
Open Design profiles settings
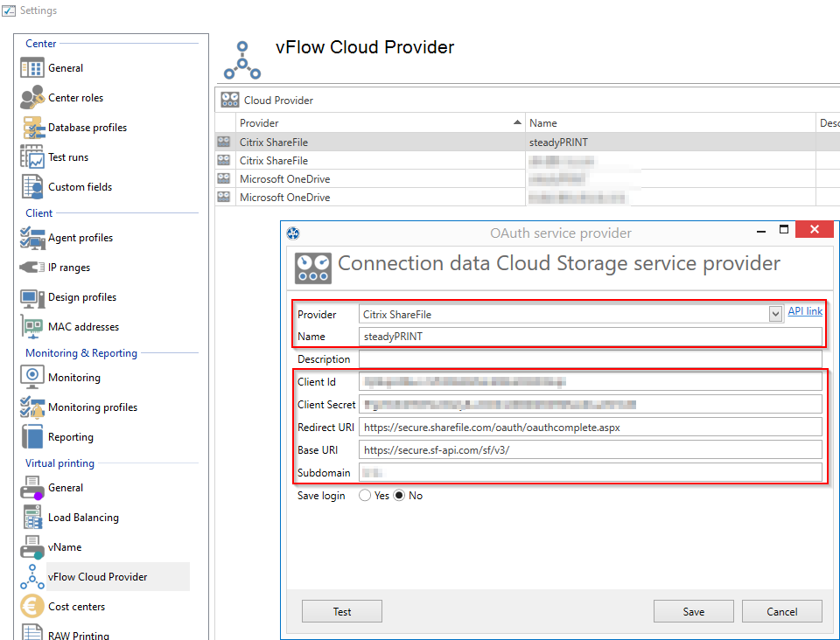pos(82,297)
